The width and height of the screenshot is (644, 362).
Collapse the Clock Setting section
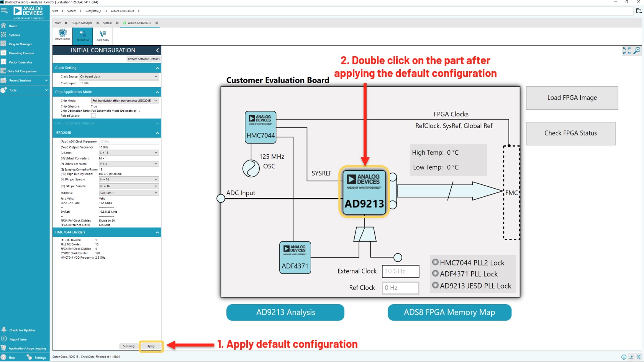(157, 68)
